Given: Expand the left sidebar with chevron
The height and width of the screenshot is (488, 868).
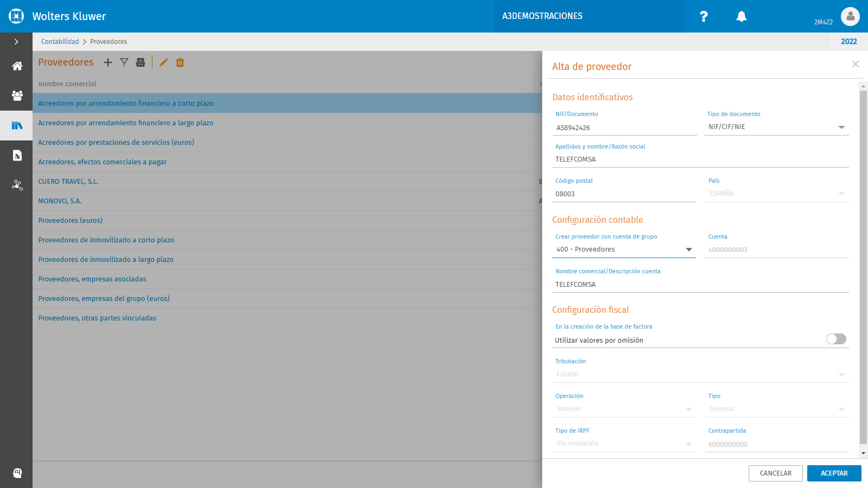Looking at the screenshot, I should (x=16, y=42).
